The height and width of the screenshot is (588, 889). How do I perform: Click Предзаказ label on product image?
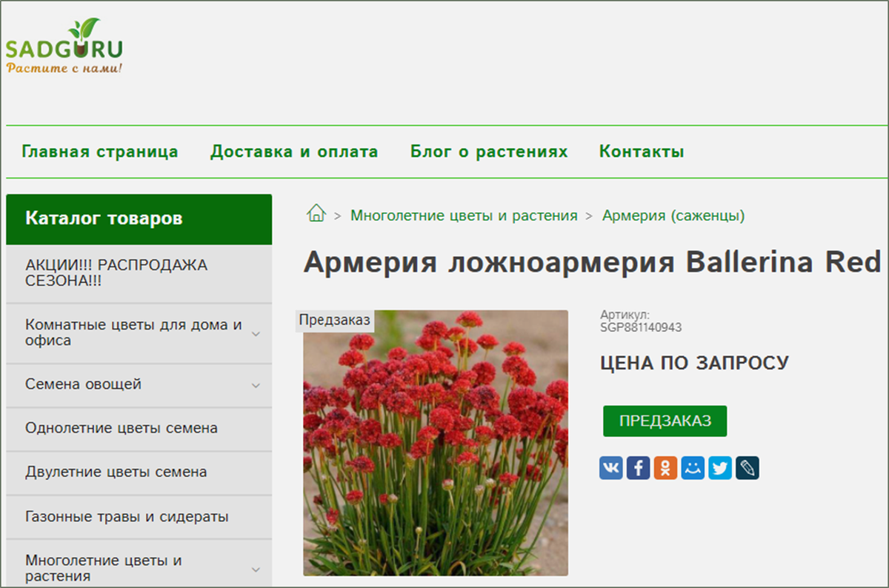point(336,320)
